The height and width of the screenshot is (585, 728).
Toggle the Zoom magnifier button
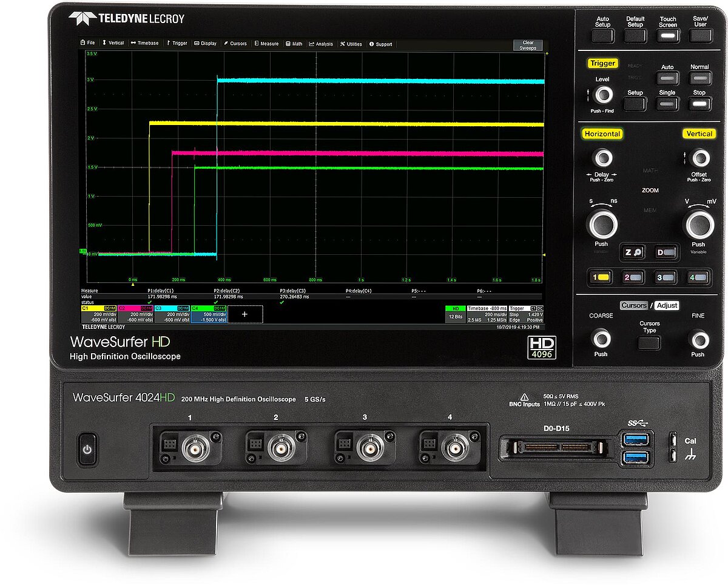point(635,252)
